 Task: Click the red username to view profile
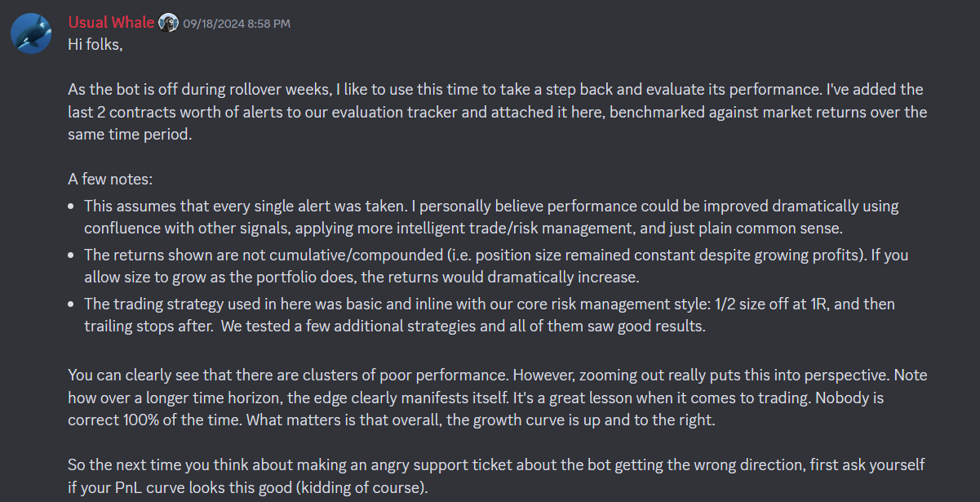pyautogui.click(x=111, y=22)
